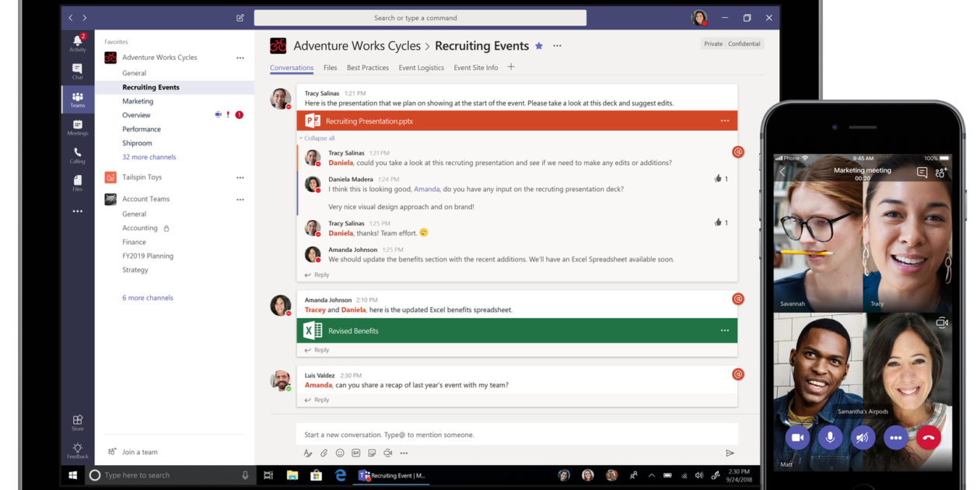Open the Teams Store from the sidebar
Image resolution: width=980 pixels, height=490 pixels.
[77, 420]
